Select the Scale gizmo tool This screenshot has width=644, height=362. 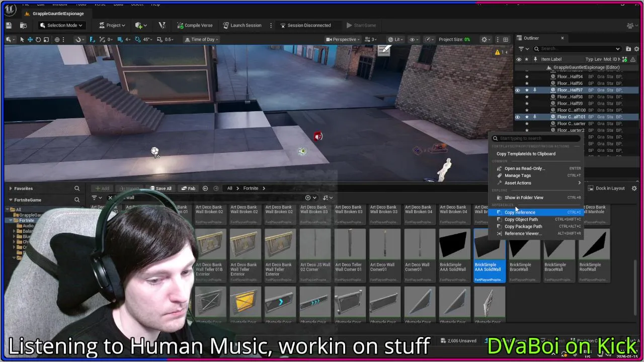46,39
